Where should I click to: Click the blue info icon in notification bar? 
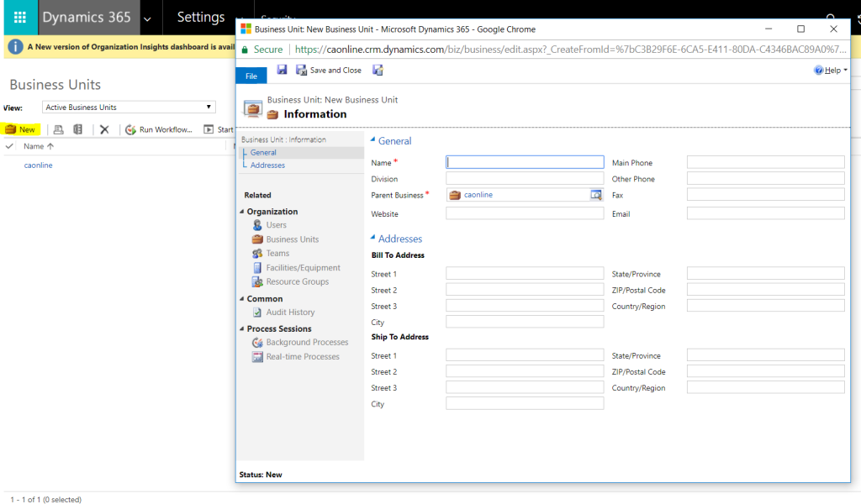(x=15, y=46)
